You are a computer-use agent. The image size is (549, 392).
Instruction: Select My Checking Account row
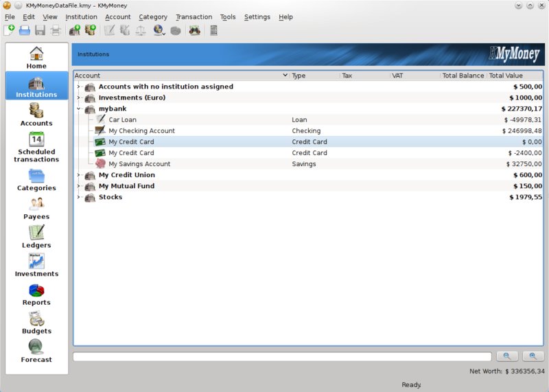click(308, 130)
